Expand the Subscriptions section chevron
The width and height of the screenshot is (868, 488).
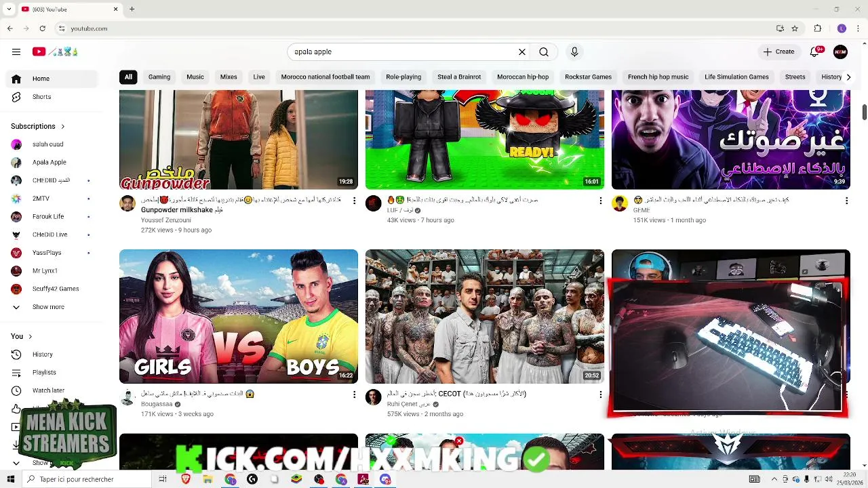62,126
